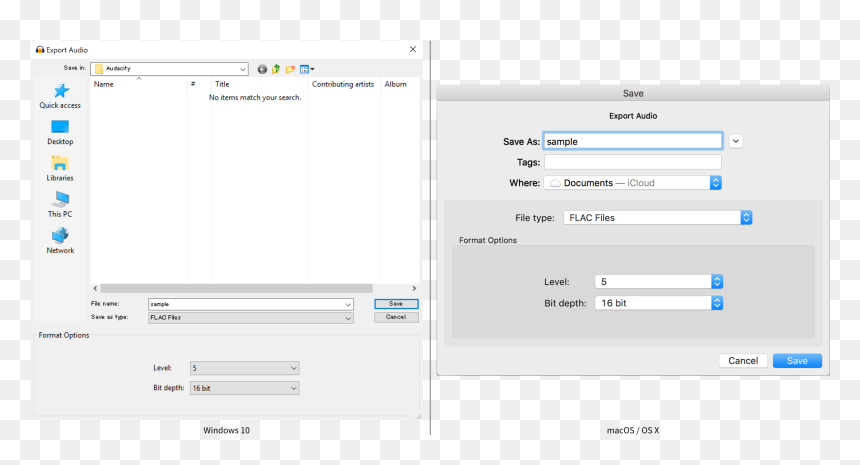
Task: Open Network in the Windows sidebar
Action: [60, 241]
